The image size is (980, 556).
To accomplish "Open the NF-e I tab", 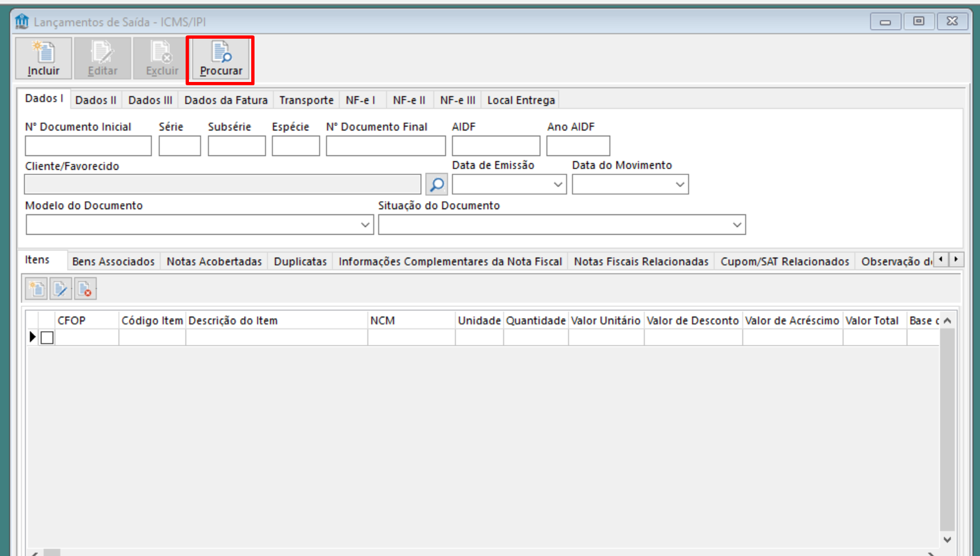I will pyautogui.click(x=361, y=100).
